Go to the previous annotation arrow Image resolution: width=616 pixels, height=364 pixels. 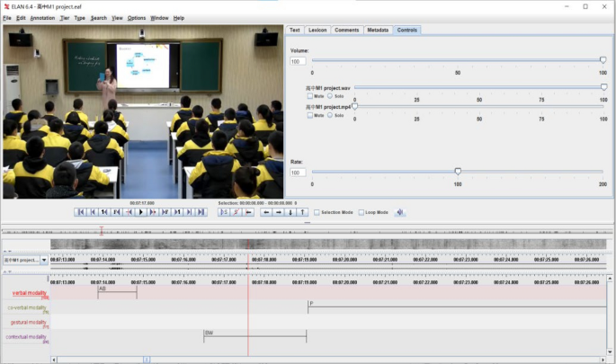tap(265, 212)
